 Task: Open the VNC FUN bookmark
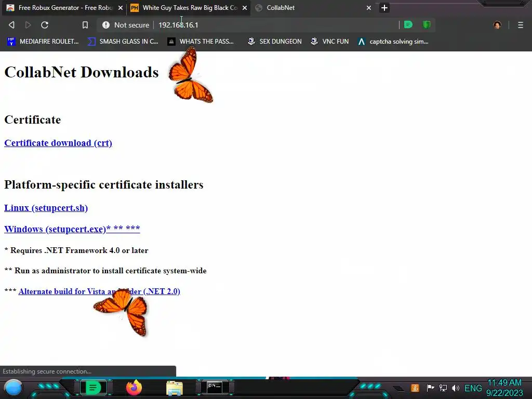point(330,42)
